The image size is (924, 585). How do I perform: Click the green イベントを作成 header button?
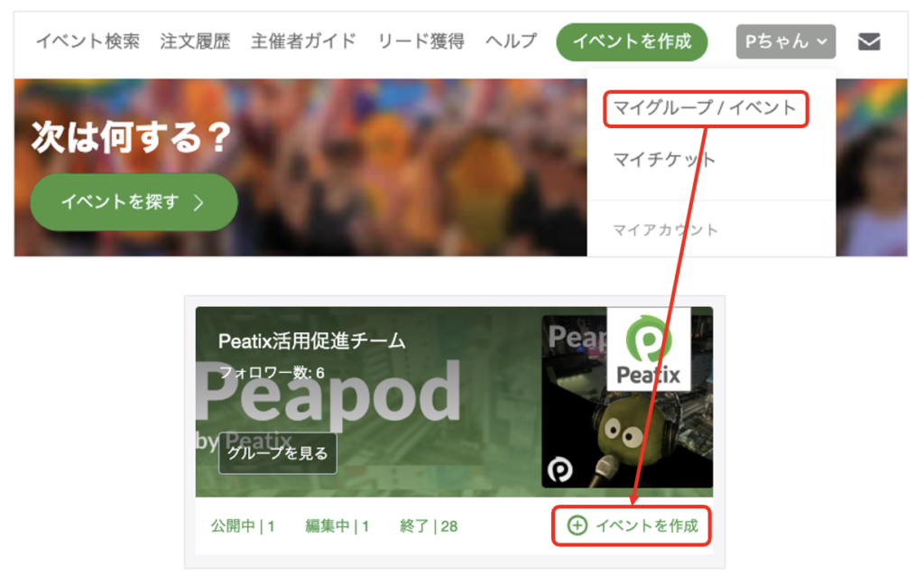point(632,42)
